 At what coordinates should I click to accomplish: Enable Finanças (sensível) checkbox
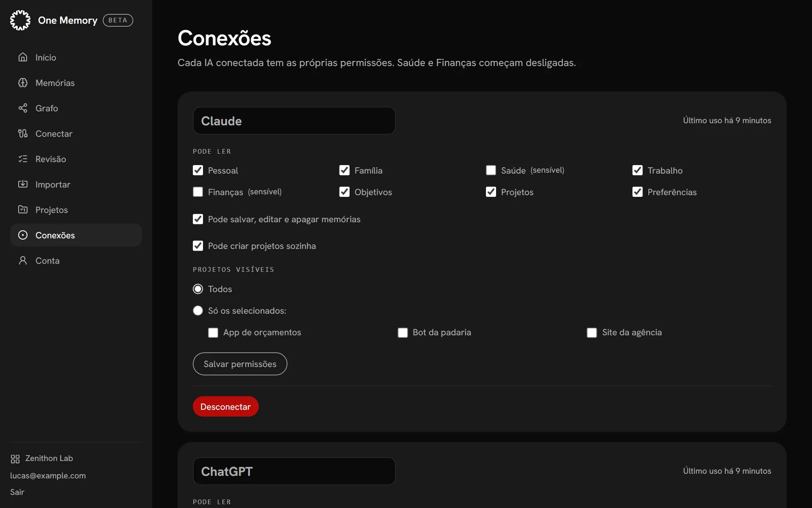click(x=198, y=192)
